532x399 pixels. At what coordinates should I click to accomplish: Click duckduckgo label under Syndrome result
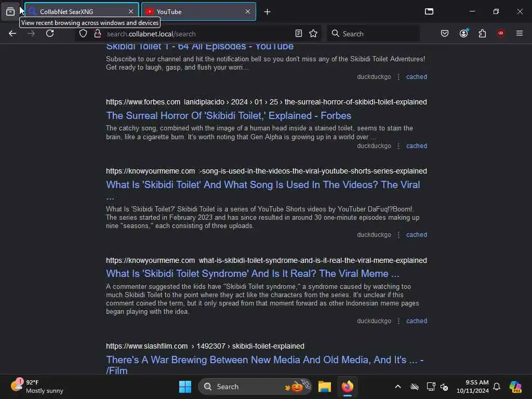pos(374,321)
